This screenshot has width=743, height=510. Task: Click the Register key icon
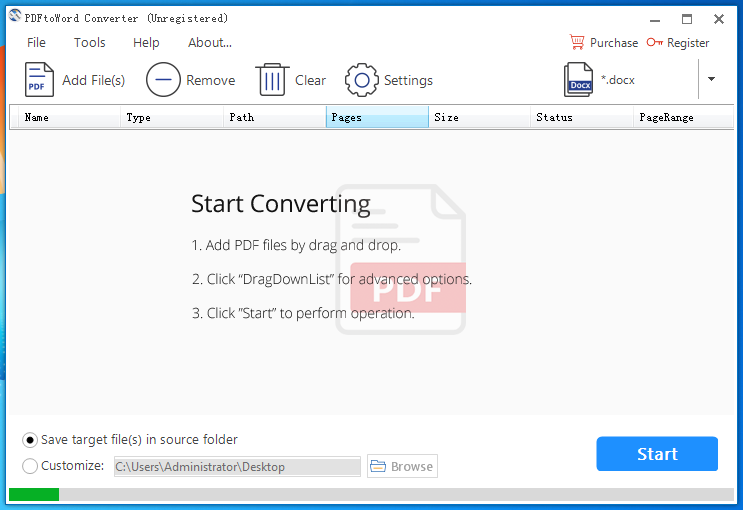coord(654,42)
